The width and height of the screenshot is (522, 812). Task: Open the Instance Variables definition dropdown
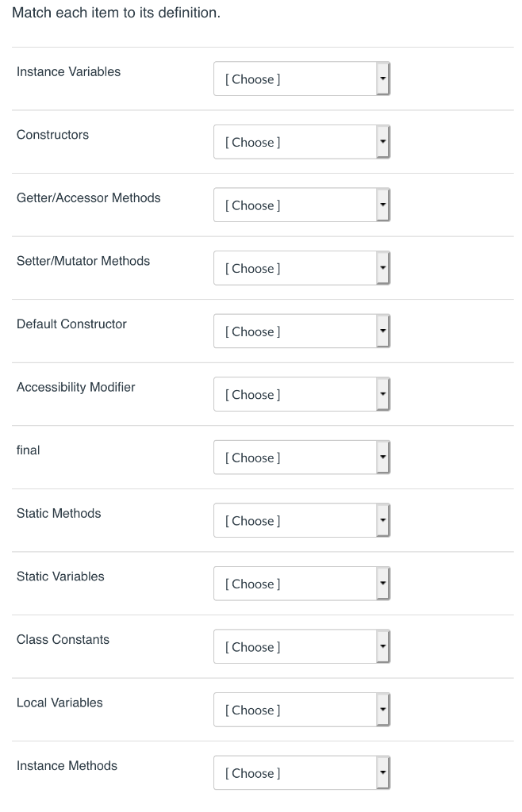point(301,79)
